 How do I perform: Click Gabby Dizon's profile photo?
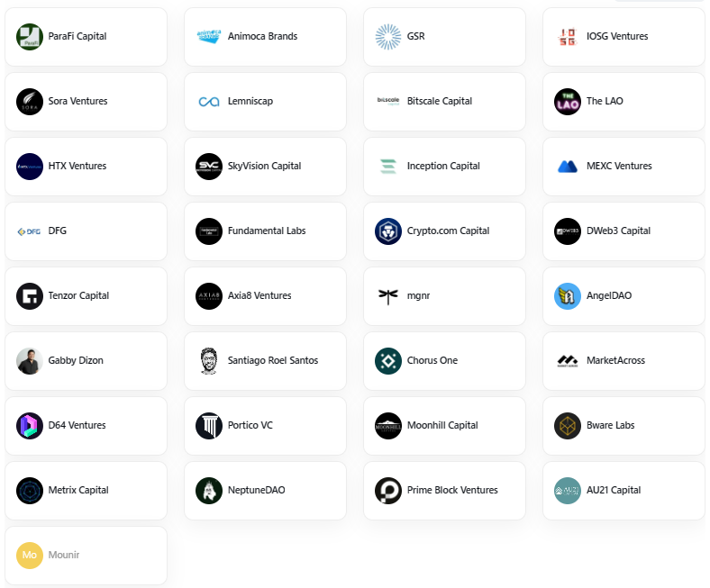click(30, 361)
